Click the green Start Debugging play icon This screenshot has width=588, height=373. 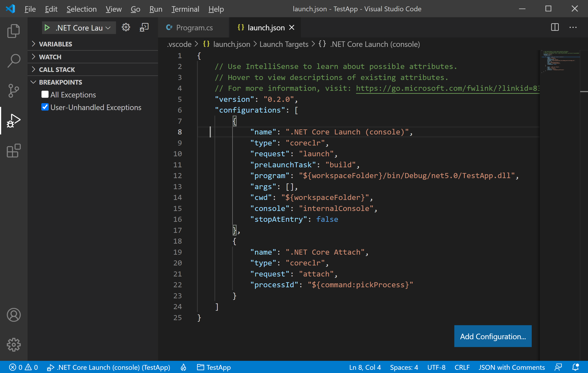(47, 28)
